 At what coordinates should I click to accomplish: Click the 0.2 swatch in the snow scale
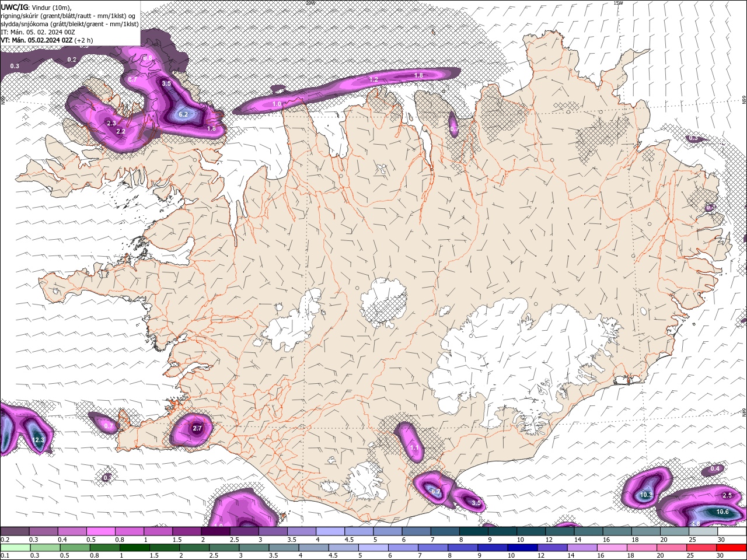pos(15,531)
